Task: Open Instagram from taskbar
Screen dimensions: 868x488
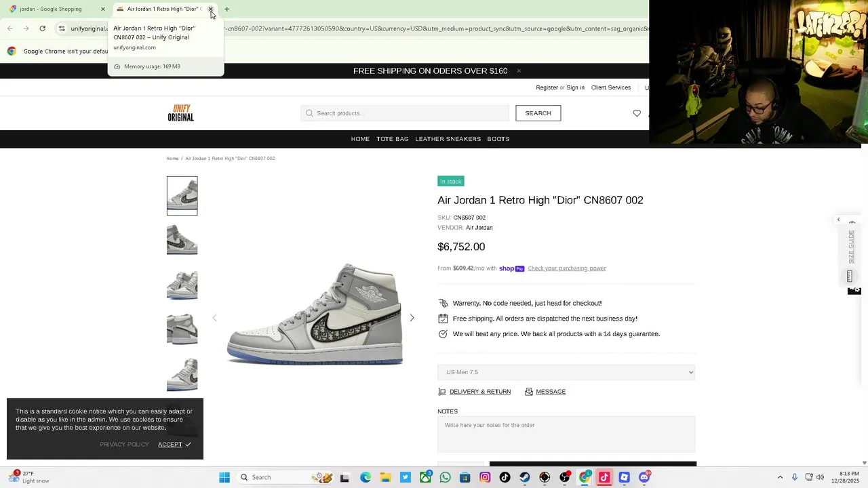Action: [485, 477]
